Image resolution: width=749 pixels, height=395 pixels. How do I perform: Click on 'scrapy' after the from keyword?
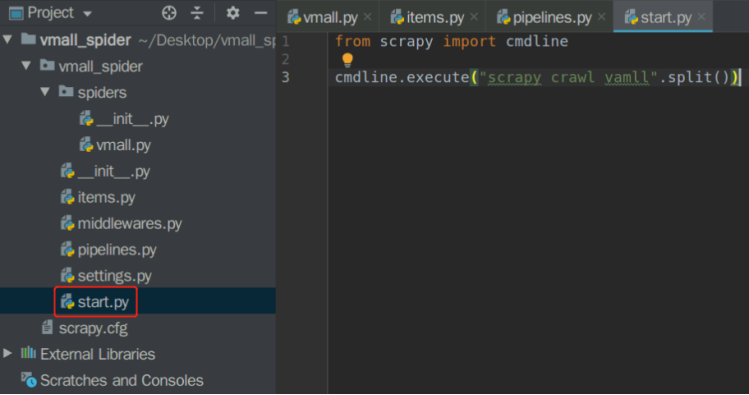(x=406, y=42)
